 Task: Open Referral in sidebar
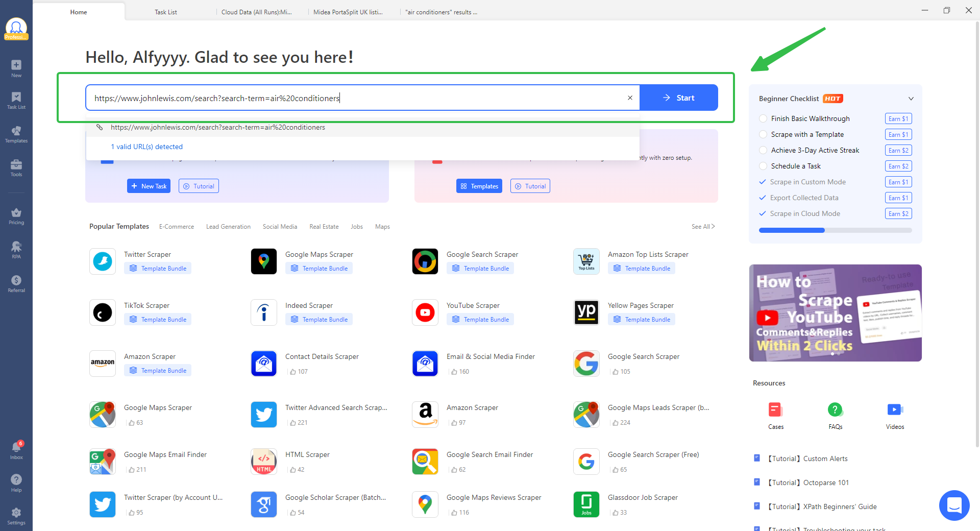coord(16,284)
